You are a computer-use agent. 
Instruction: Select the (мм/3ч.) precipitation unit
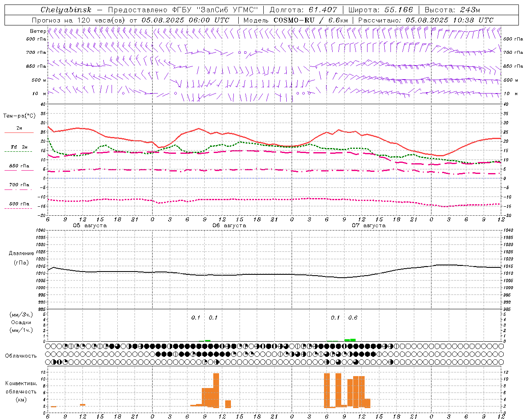click(21, 315)
